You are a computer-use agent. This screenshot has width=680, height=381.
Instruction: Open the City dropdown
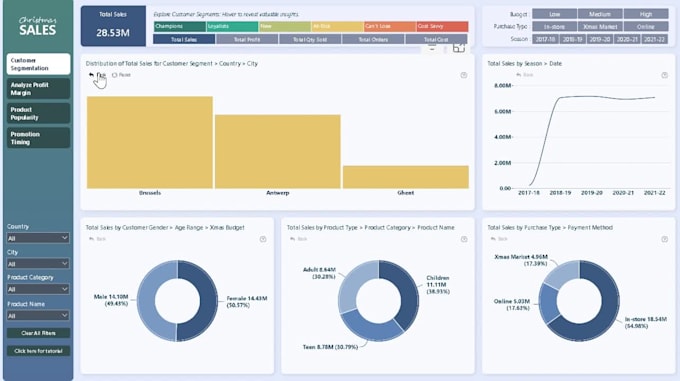[x=38, y=264]
